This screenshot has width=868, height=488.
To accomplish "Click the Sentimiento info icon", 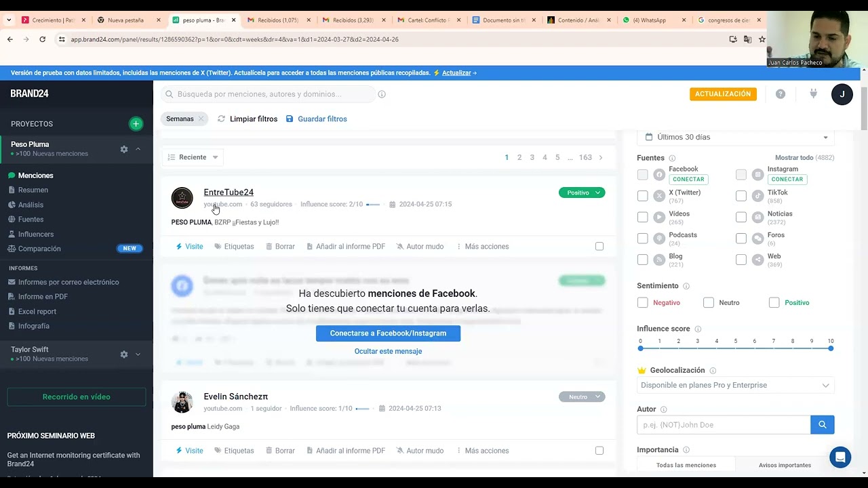I will click(x=686, y=286).
